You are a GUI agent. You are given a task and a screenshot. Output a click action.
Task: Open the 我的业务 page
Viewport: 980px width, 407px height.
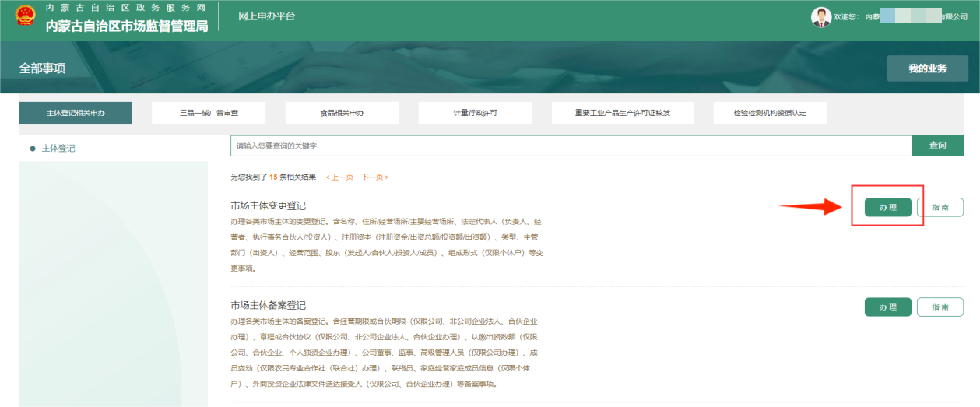pyautogui.click(x=927, y=68)
